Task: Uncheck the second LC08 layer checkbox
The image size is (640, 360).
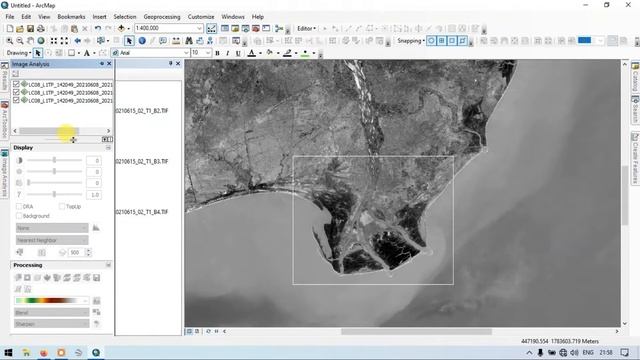Action: [16, 92]
